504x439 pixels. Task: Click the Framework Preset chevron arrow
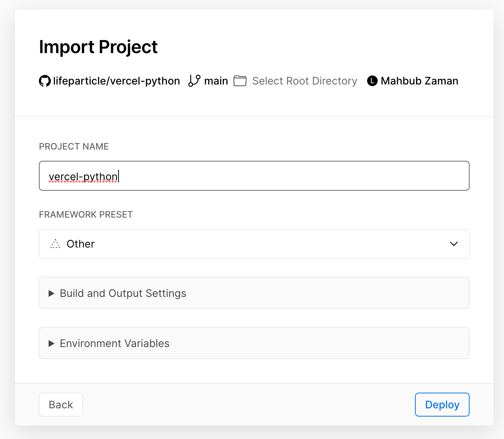pyautogui.click(x=454, y=244)
